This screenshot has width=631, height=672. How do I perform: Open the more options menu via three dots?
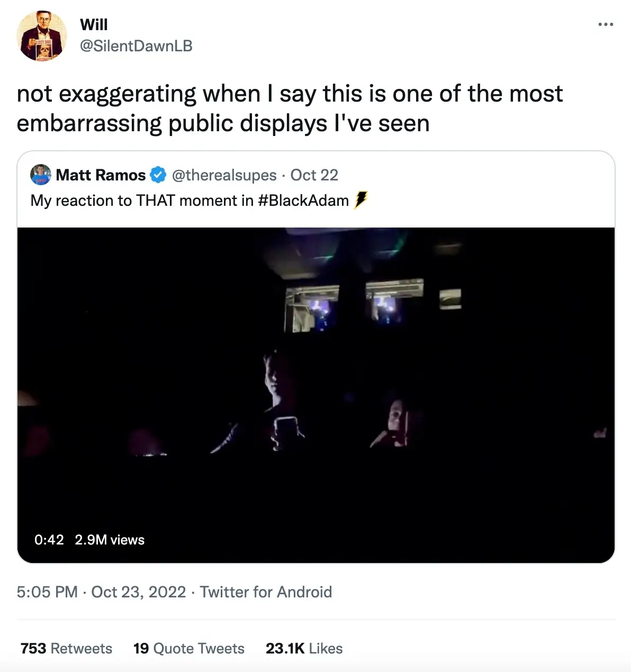coord(606,23)
